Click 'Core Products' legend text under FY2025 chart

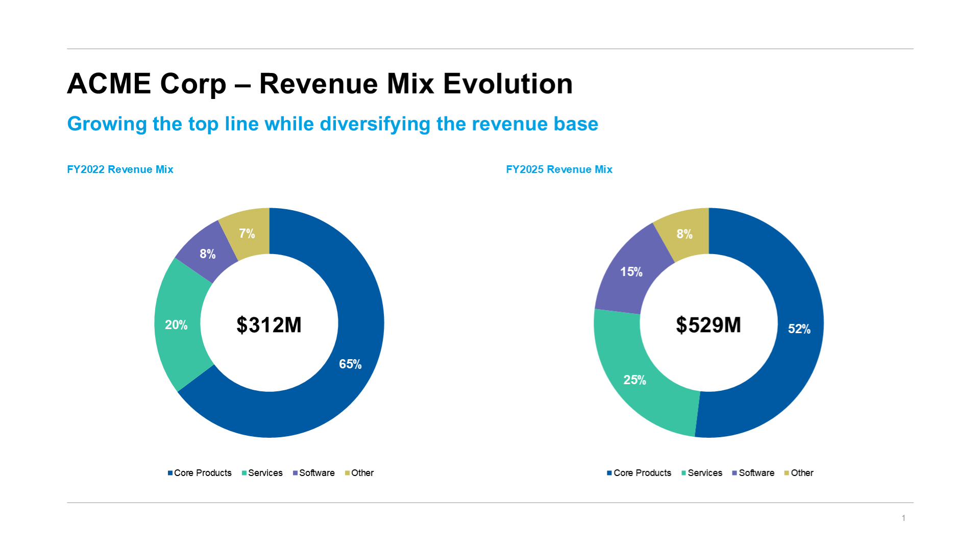tap(642, 473)
